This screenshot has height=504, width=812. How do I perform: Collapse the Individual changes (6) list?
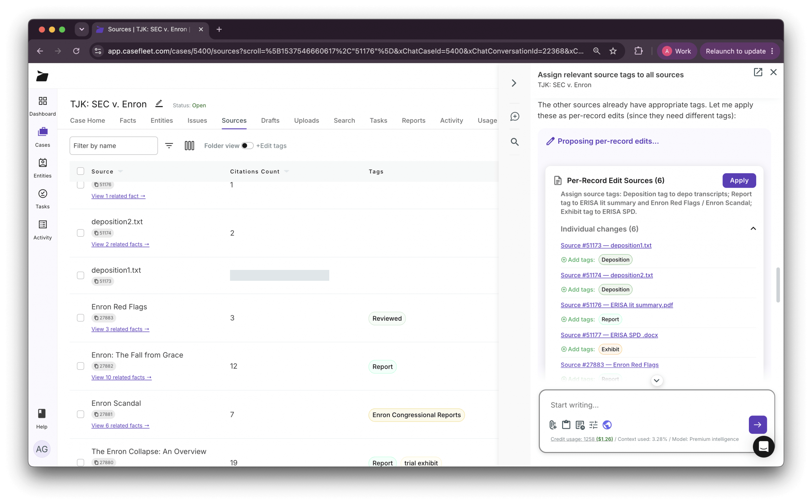coord(753,229)
